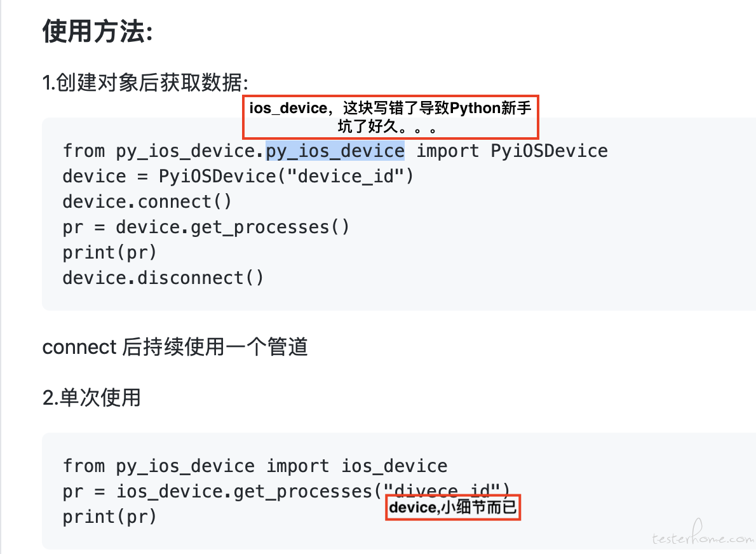756x554 pixels.
Task: Click the PyiOSDevice("device_id") code line
Action: pyautogui.click(x=238, y=176)
